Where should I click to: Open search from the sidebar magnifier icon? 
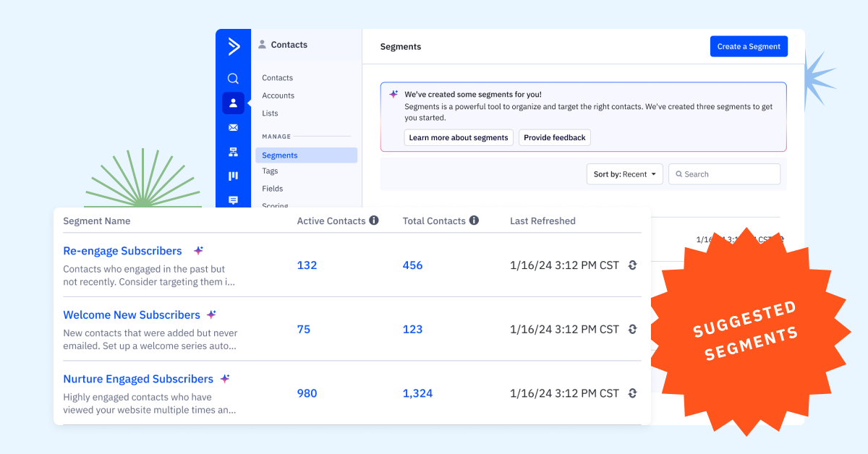(x=233, y=79)
